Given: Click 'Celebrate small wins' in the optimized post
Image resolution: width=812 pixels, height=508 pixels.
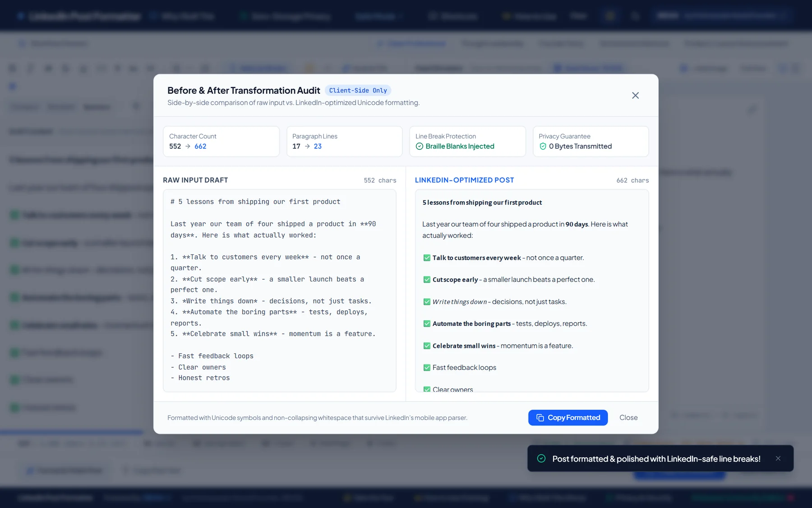Looking at the screenshot, I should click(x=464, y=346).
